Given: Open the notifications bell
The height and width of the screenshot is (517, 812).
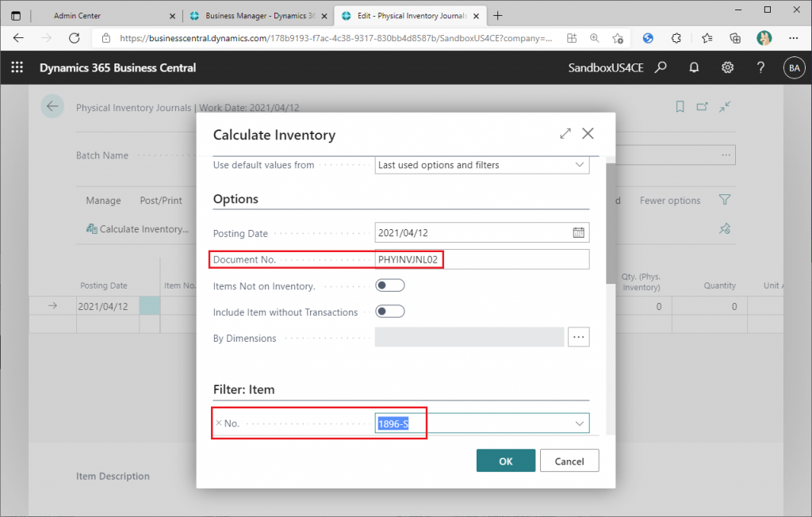Looking at the screenshot, I should [694, 67].
